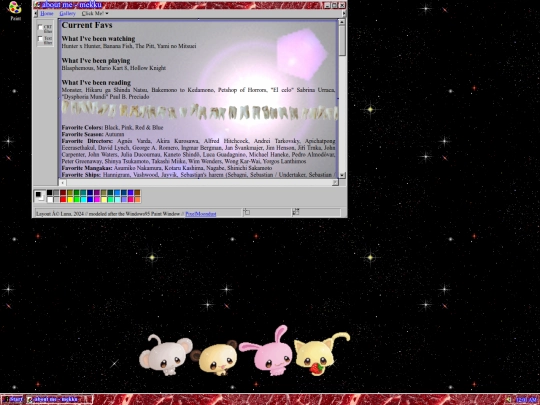Click the horizontal scrollbar right arrow
This screenshot has height=405, width=540.
pyautogui.click(x=335, y=183)
